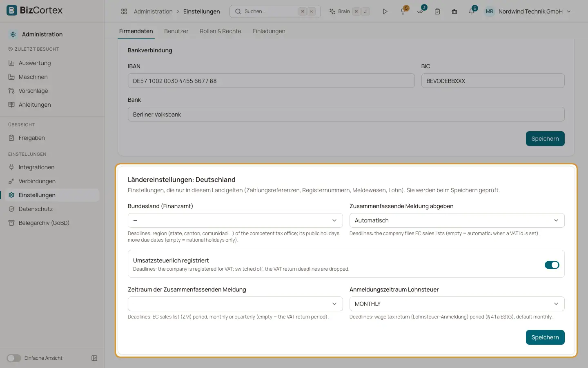588x368 pixels.
Task: Open the Bundesland (Finanzamt) dropdown
Action: point(235,220)
